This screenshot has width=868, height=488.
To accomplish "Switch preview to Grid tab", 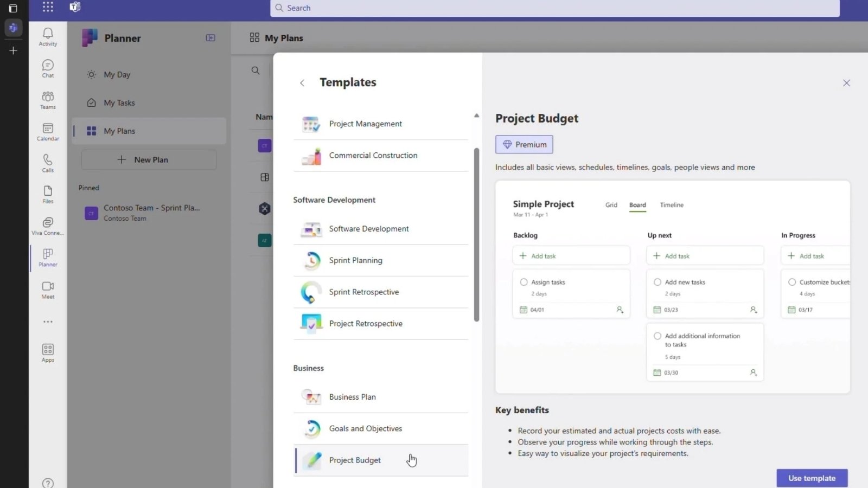I will [x=611, y=205].
